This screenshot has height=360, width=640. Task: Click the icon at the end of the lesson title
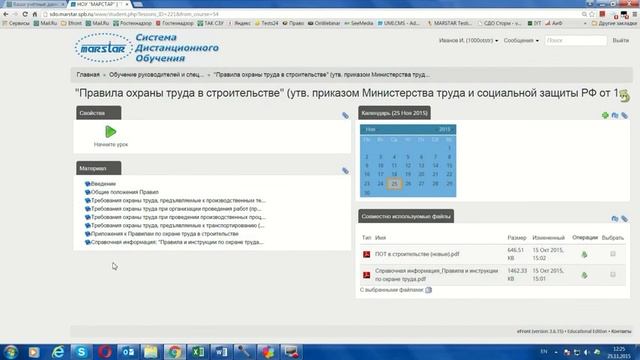coord(624,96)
